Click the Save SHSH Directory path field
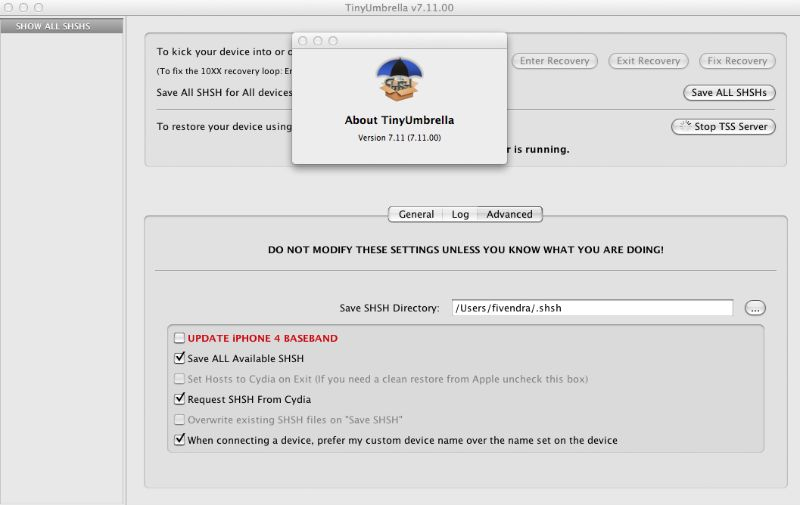Image resolution: width=800 pixels, height=505 pixels. [x=592, y=308]
